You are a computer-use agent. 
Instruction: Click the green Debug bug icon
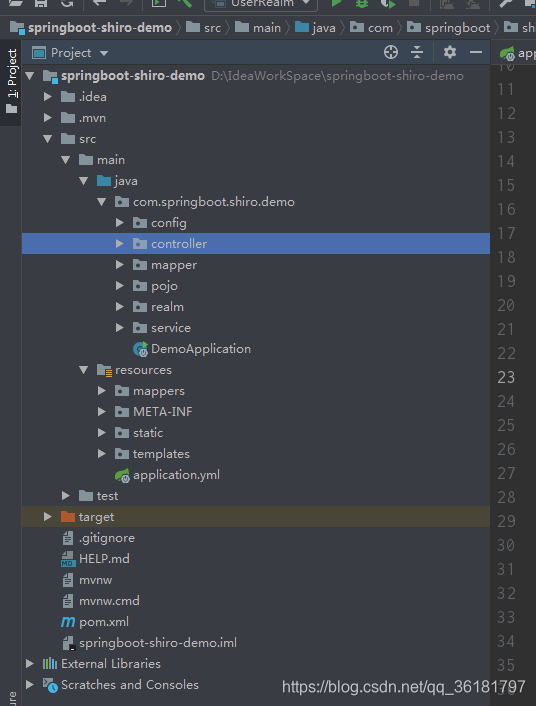362,4
